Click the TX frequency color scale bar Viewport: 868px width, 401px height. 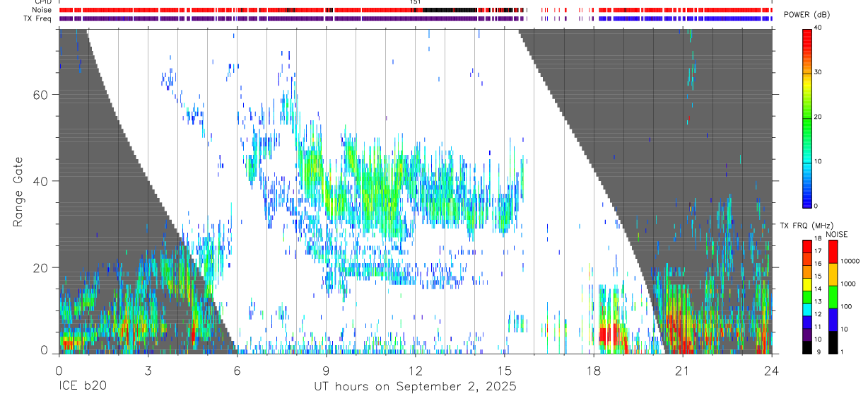click(807, 296)
